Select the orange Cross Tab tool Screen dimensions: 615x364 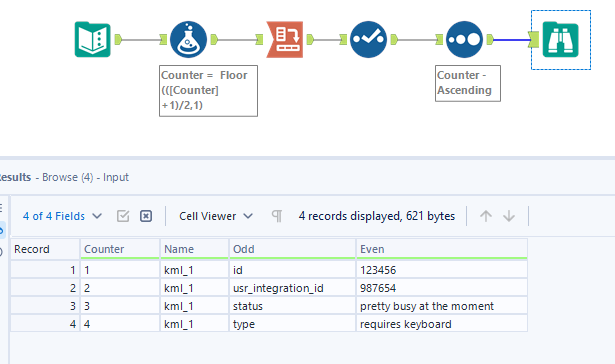tap(285, 40)
